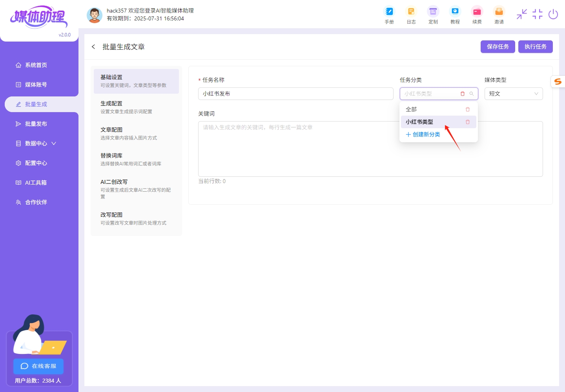Open the 教程 tutorial icon
Screen dimensions: 565x392
pyautogui.click(x=455, y=15)
